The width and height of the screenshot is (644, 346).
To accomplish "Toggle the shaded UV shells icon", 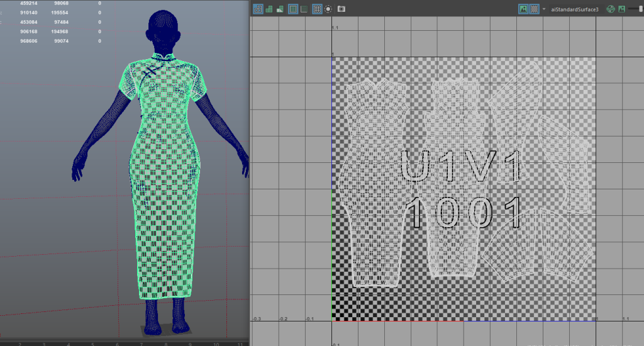I will pos(269,9).
